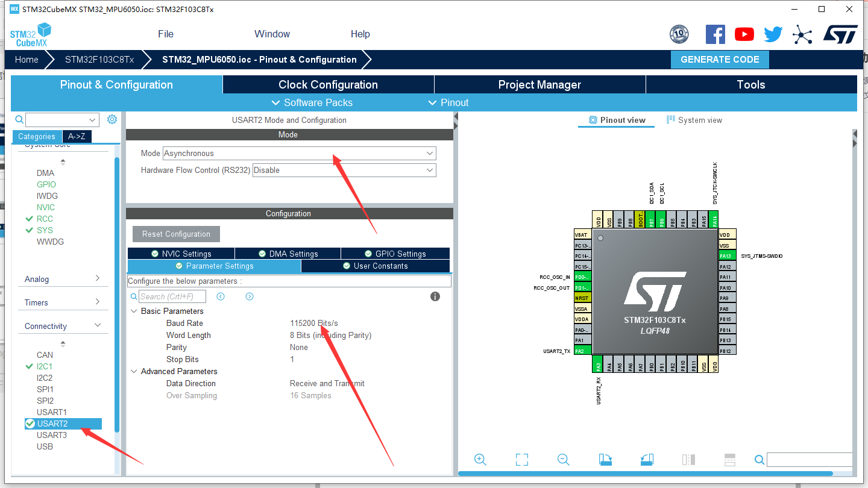This screenshot has width=868, height=488.
Task: Open the settings gear in category panel
Action: (x=112, y=119)
